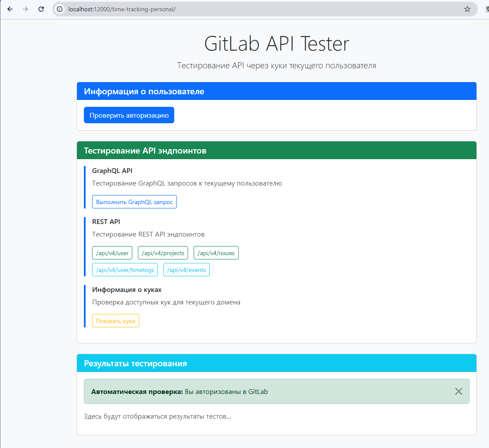The width and height of the screenshot is (489, 448).
Task: Test the /api/v4/user endpoint
Action: click(112, 253)
